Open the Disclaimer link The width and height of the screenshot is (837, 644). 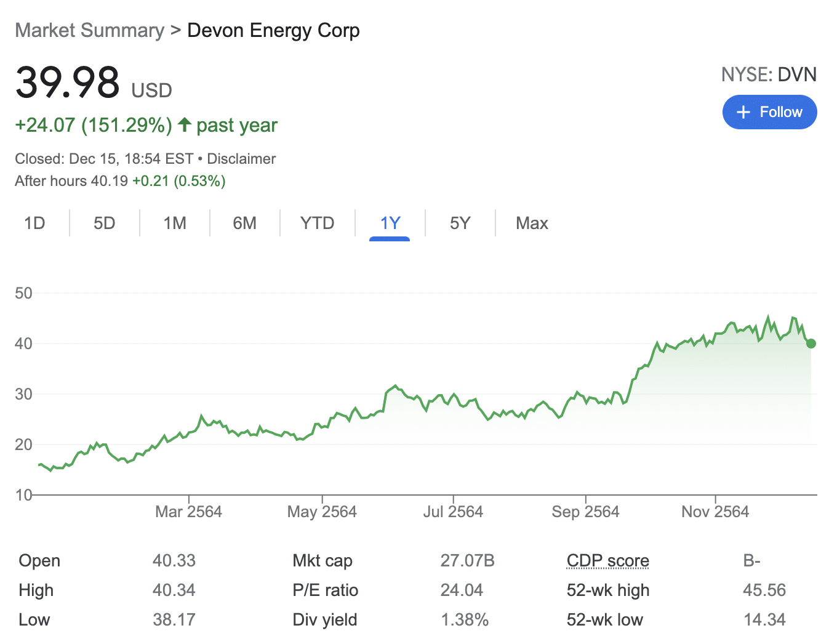[241, 159]
